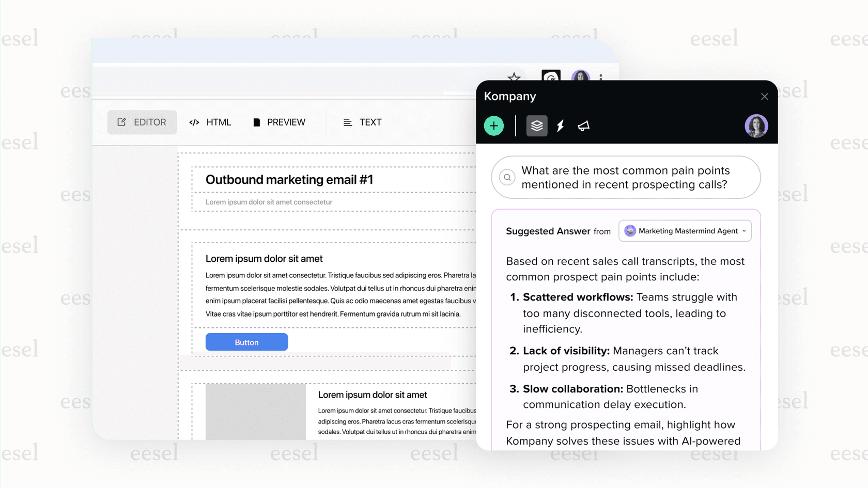Click the Kompany user profile avatar
The height and width of the screenshot is (488, 868).
(756, 125)
